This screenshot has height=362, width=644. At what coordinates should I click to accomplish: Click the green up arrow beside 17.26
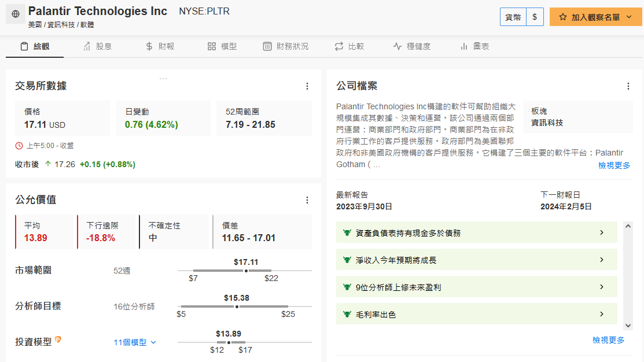click(47, 164)
